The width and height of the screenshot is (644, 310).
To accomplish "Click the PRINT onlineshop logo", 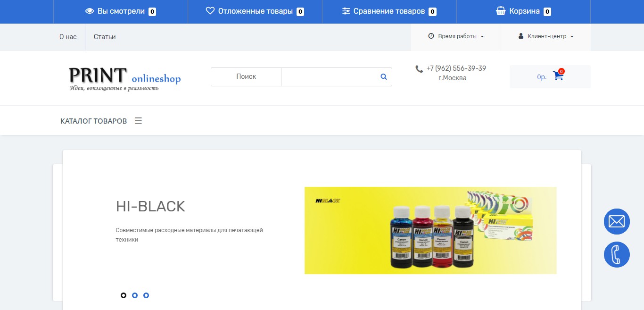I will [x=125, y=79].
